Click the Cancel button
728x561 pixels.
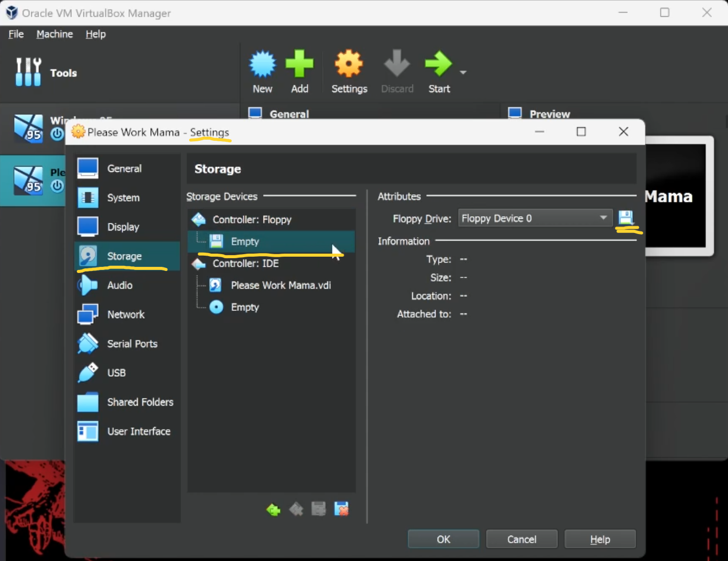point(522,539)
